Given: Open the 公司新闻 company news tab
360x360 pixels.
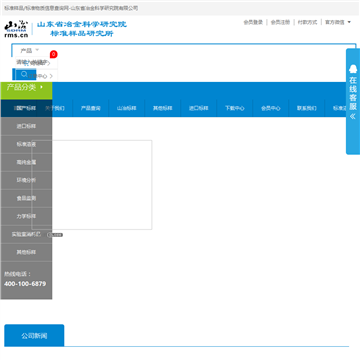Looking at the screenshot, I should point(34,336).
